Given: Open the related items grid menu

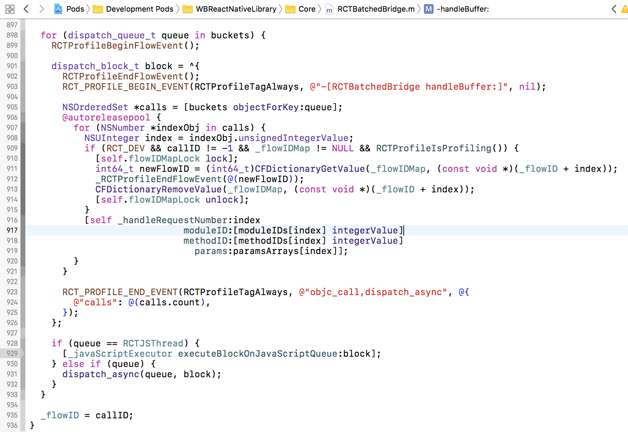Looking at the screenshot, I should pos(10,9).
